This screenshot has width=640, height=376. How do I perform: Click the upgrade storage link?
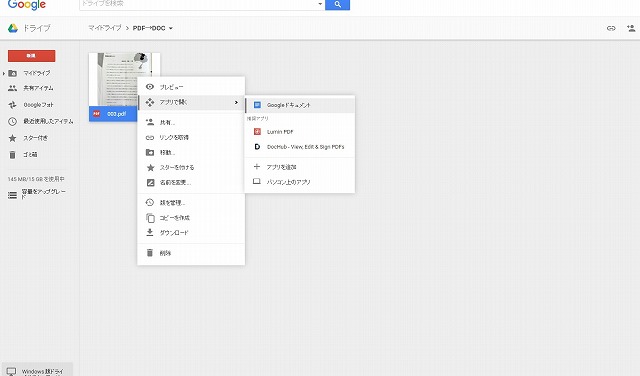43,194
